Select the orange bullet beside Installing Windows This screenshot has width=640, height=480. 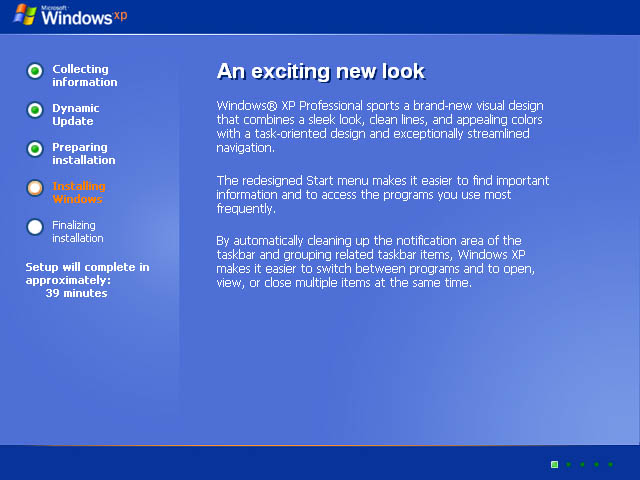[x=35, y=188]
